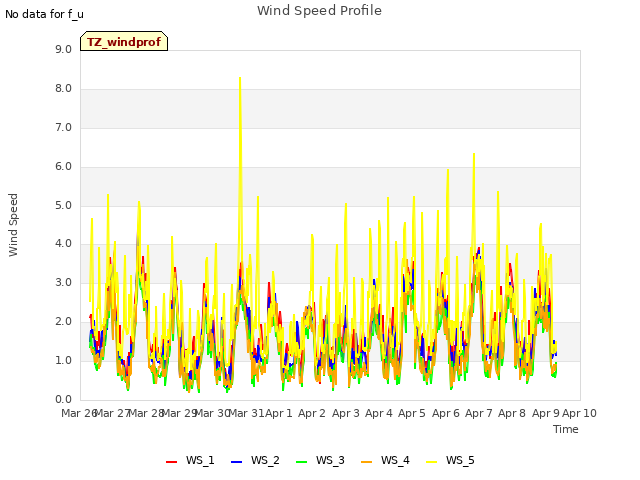This screenshot has width=640, height=480.
Task: Select the WS_5 legend label
Action: click(x=460, y=460)
